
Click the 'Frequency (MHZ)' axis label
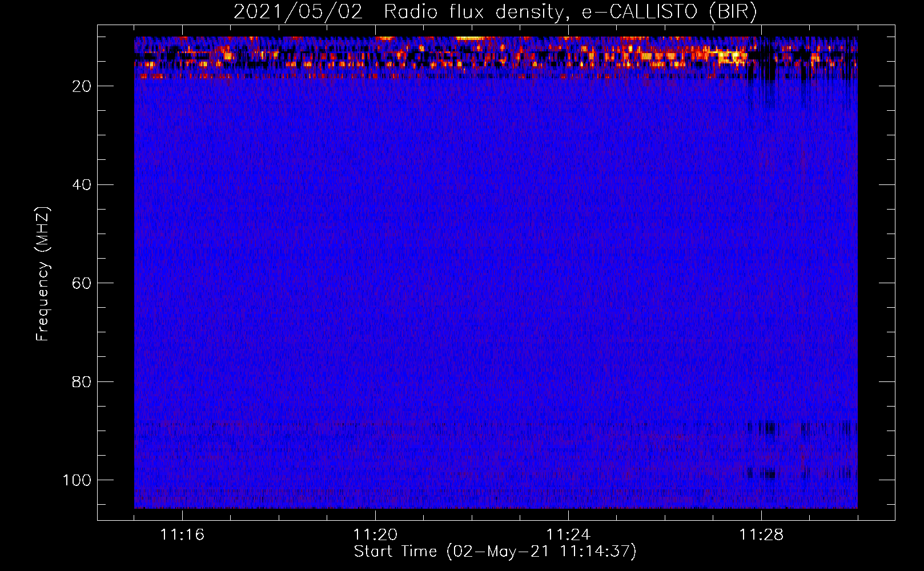click(43, 274)
